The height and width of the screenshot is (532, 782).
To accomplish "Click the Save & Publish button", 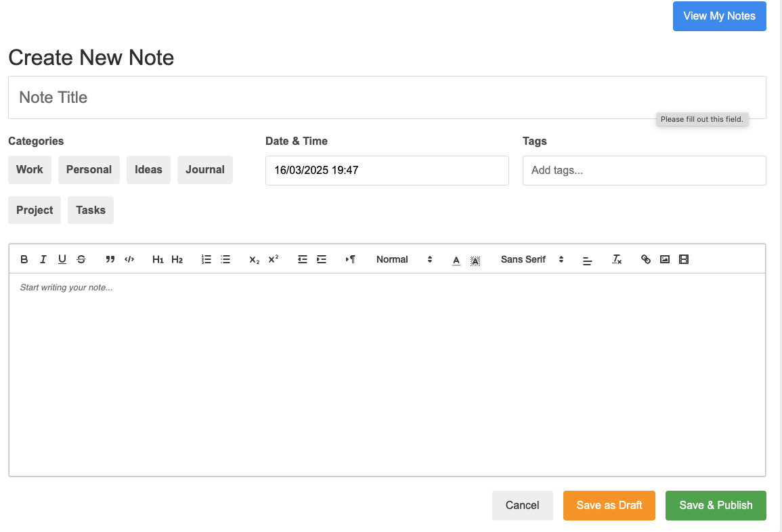I will (716, 506).
